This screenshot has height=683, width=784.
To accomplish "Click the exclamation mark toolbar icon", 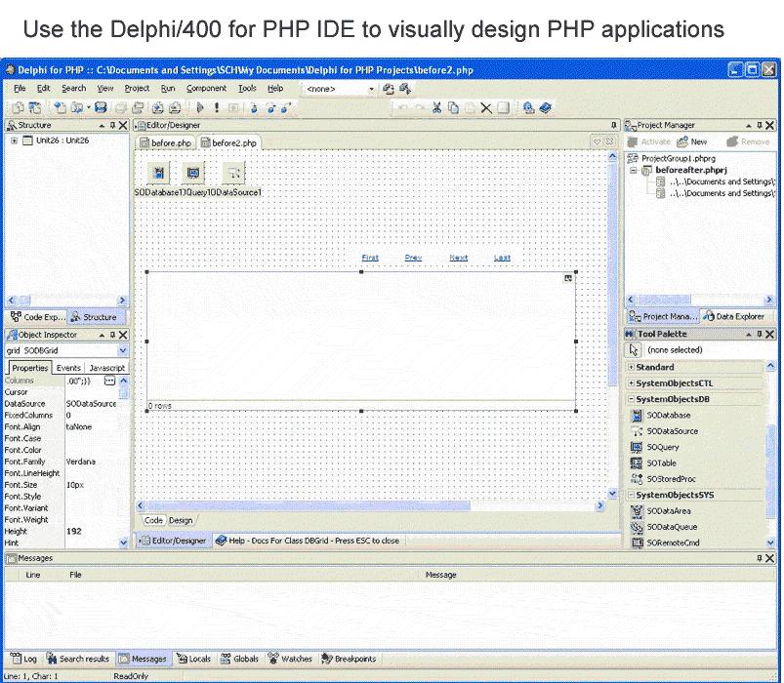I will [217, 107].
